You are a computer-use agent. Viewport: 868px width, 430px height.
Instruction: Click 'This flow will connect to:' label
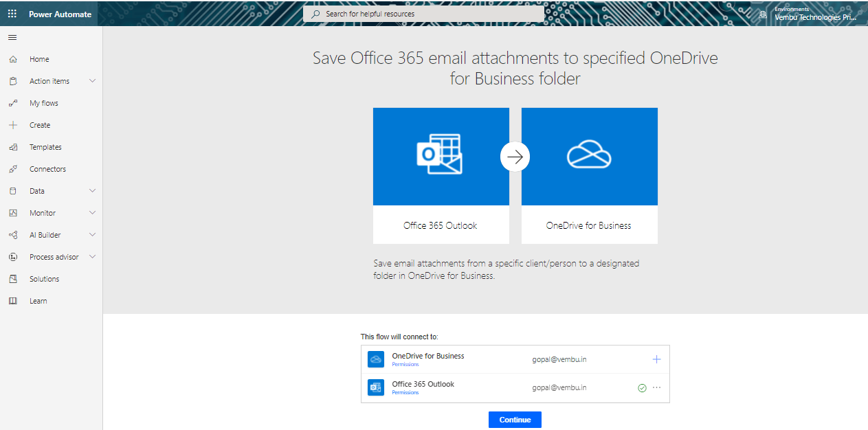coord(399,337)
